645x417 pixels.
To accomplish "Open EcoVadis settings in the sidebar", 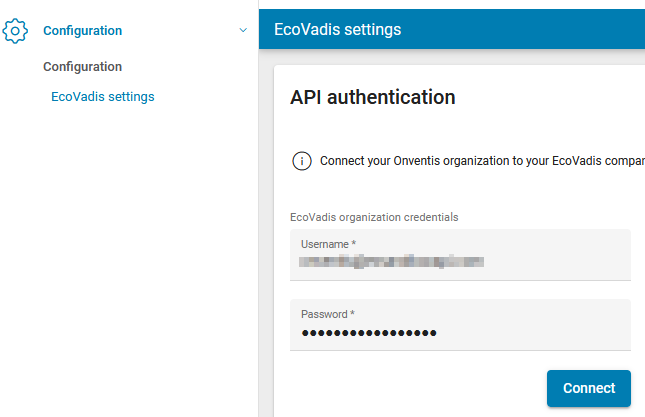I will click(102, 97).
